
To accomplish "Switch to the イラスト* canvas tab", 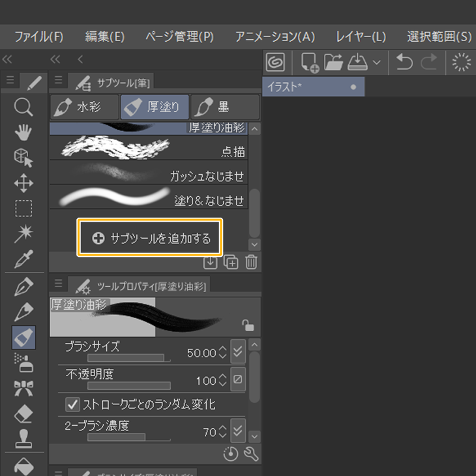I will coord(313,87).
